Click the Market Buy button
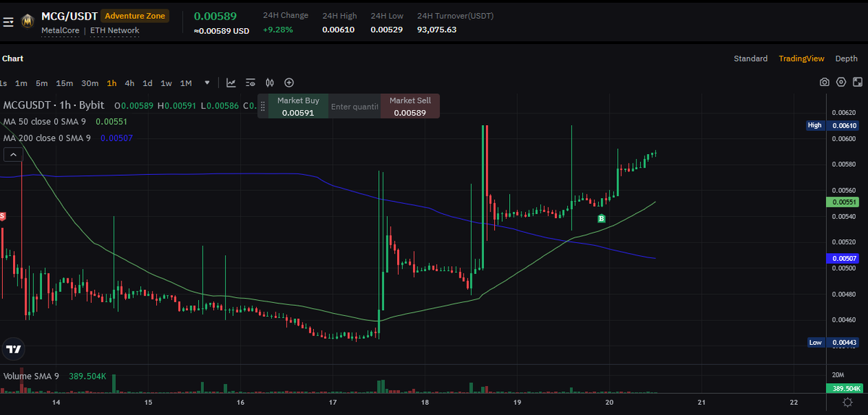Image resolution: width=868 pixels, height=415 pixels. coord(298,106)
